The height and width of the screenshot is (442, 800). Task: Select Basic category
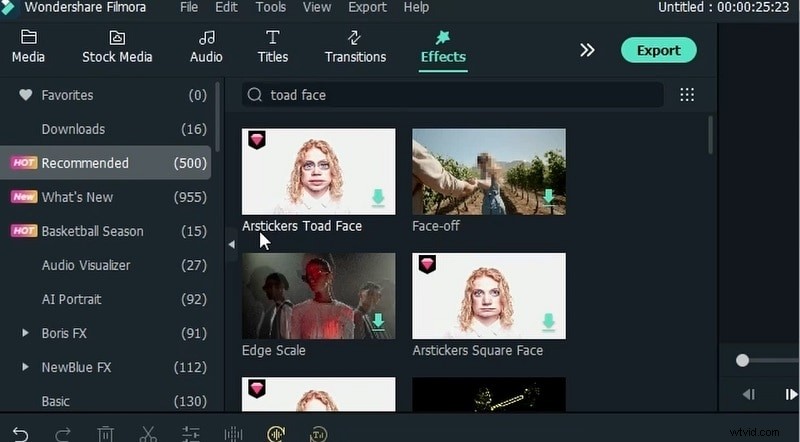pyautogui.click(x=106, y=401)
